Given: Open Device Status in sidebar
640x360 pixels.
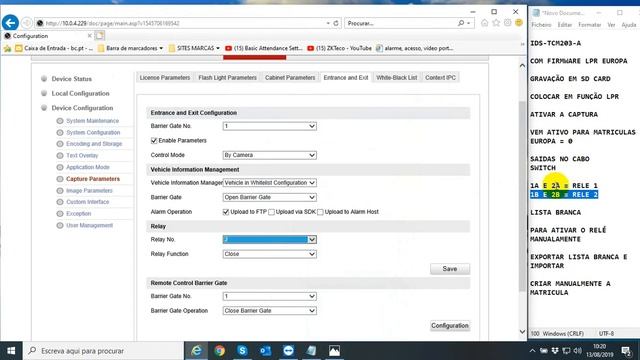Looking at the screenshot, I should tap(71, 79).
